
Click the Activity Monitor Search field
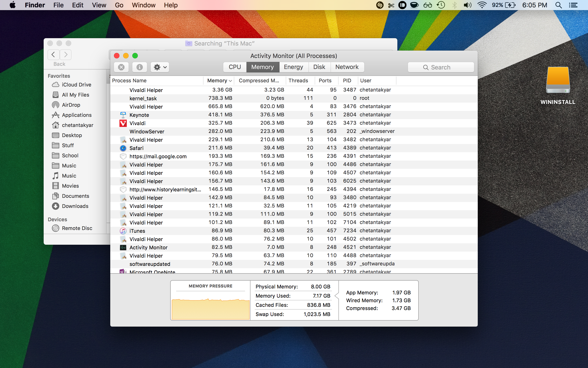pos(441,67)
